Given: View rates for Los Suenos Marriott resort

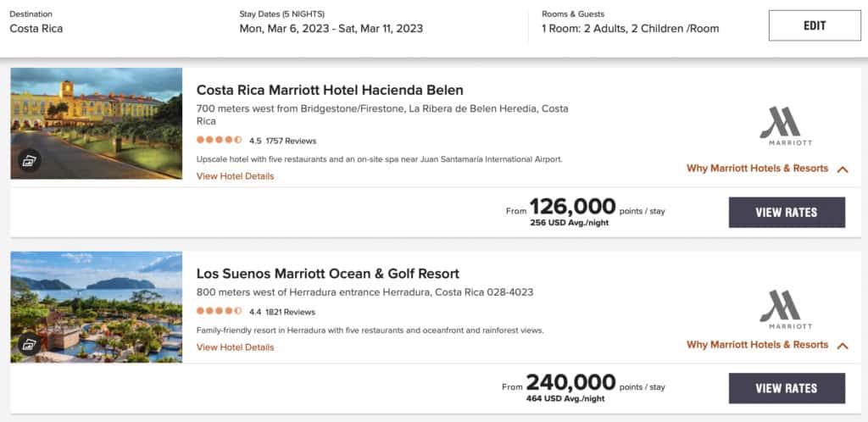Looking at the screenshot, I should [787, 388].
